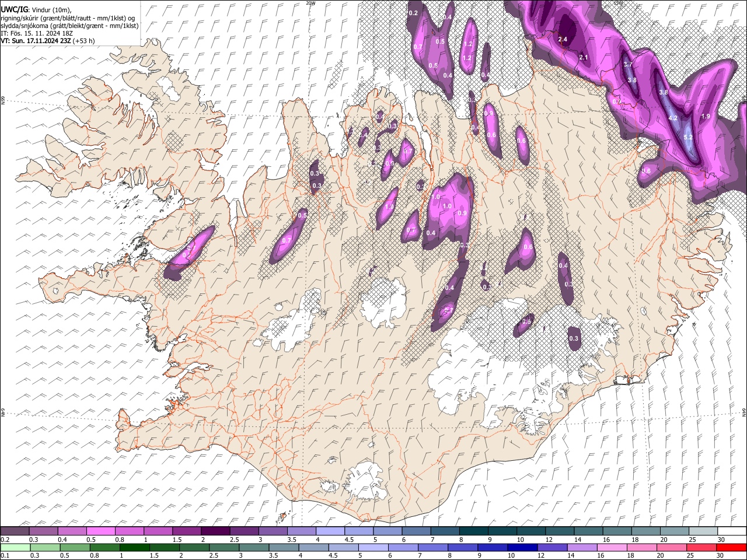Click the '20W' longitude label
Image resolution: width=747 pixels, height=560 pixels.
(310, 3)
